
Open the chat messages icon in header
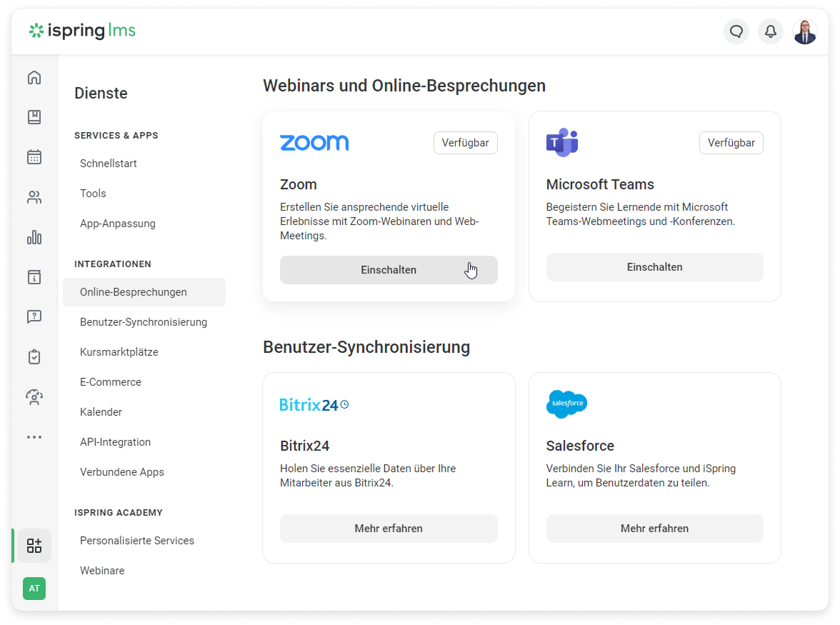click(x=736, y=31)
